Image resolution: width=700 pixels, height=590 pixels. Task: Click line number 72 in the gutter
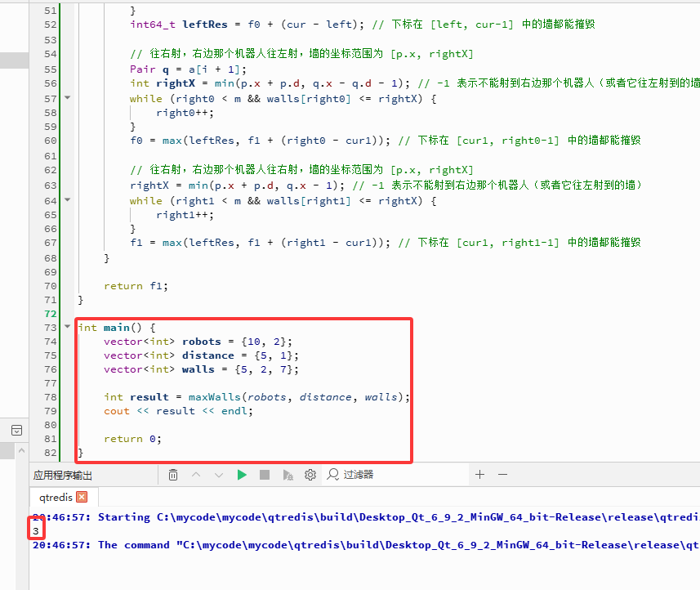[49, 314]
